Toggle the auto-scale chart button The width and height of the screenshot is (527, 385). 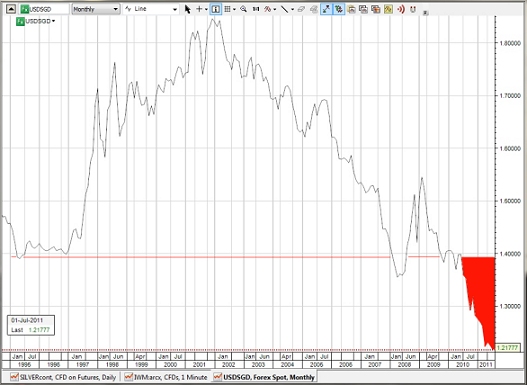coord(326,9)
